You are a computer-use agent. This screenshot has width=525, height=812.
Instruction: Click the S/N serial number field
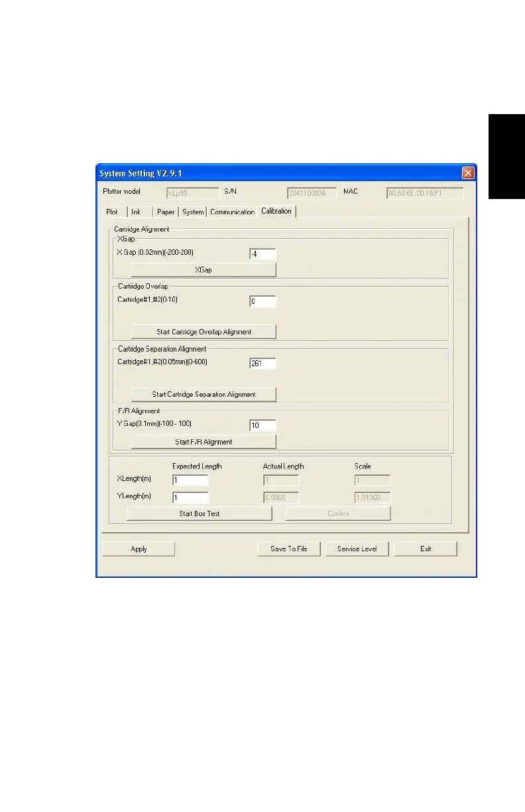tap(312, 194)
